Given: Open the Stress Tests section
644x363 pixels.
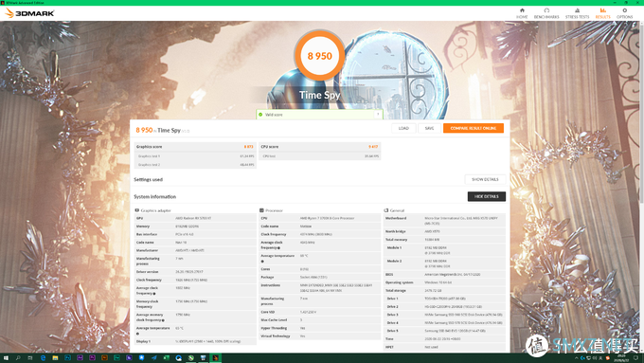Looking at the screenshot, I should (577, 12).
